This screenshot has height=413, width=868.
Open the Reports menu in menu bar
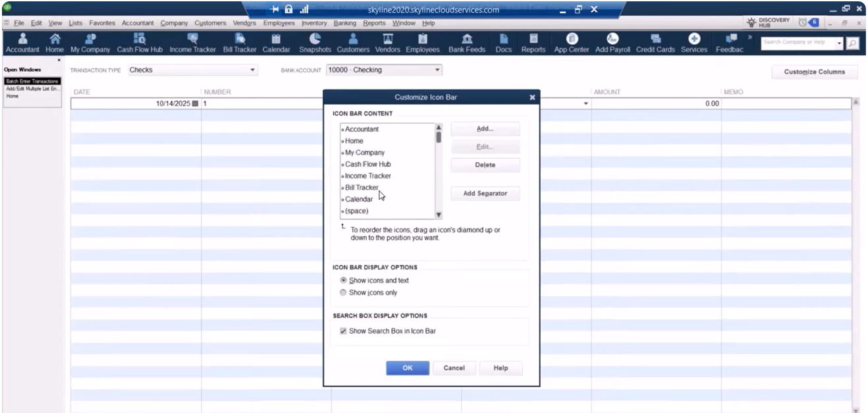pos(374,24)
